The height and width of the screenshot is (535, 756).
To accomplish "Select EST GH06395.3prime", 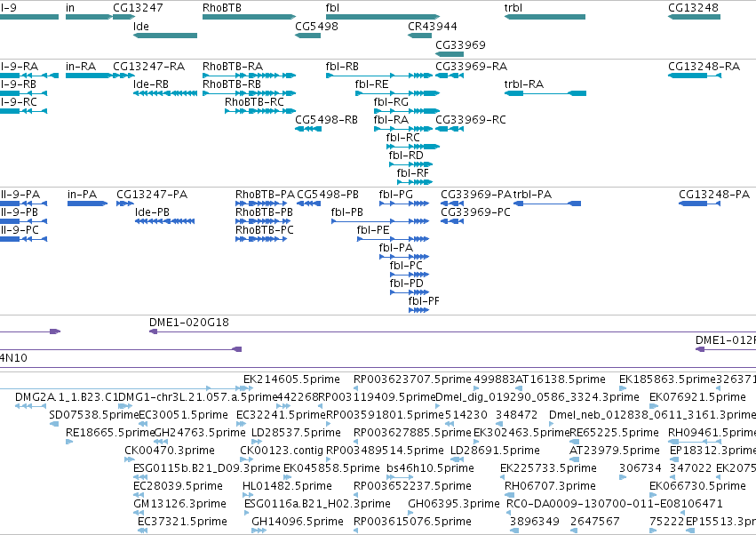I will (x=410, y=514).
